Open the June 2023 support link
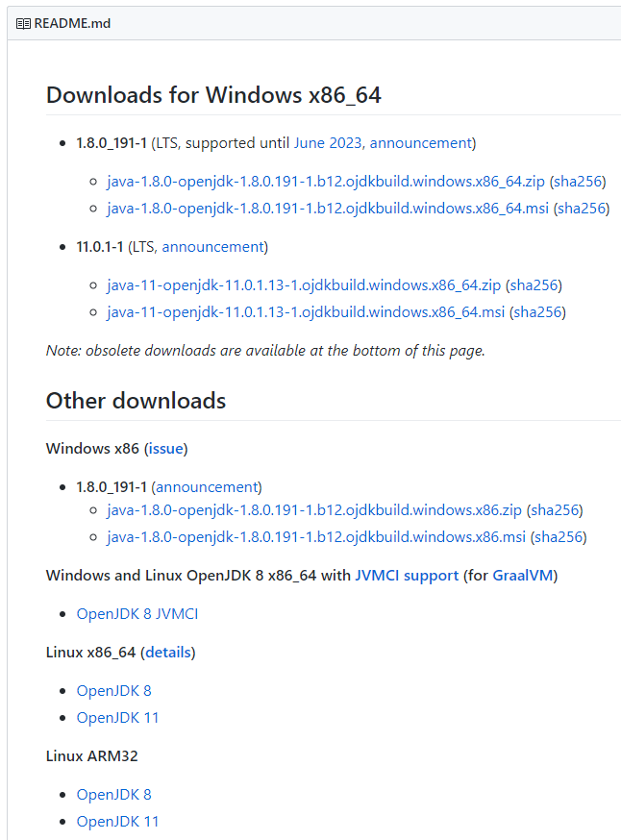 [x=328, y=143]
